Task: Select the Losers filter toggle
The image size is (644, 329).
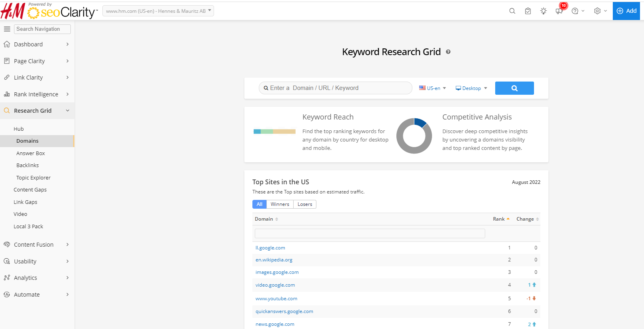Action: 304,204
